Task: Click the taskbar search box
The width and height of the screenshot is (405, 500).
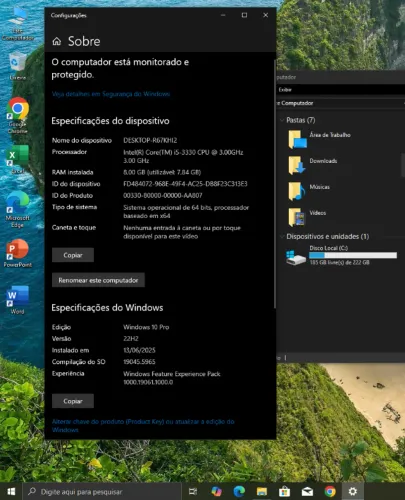Action: click(102, 491)
